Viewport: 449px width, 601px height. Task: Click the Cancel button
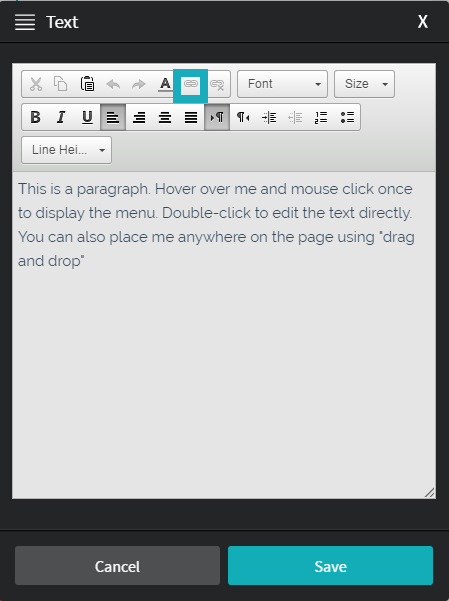pyautogui.click(x=117, y=566)
